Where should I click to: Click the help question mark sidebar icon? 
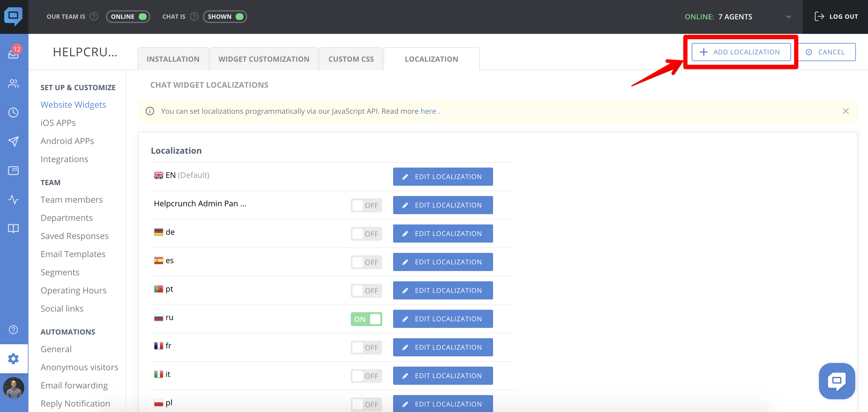click(x=14, y=330)
